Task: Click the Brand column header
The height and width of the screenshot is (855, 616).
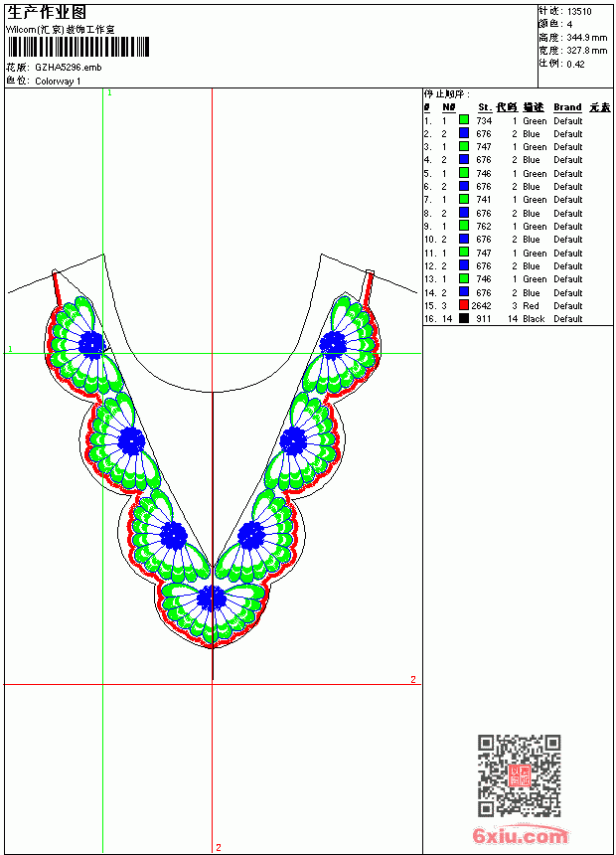Action: click(x=567, y=107)
